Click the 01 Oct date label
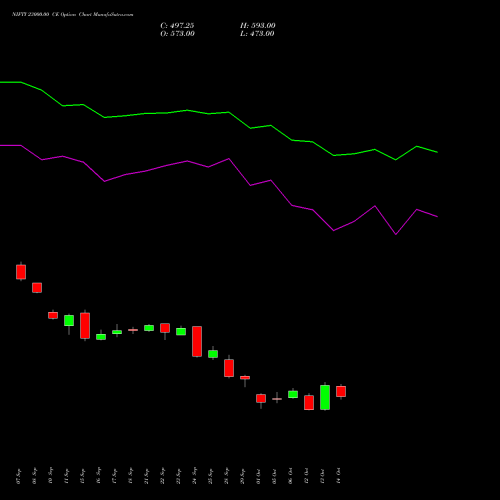The image size is (500, 500). pos(259,476)
